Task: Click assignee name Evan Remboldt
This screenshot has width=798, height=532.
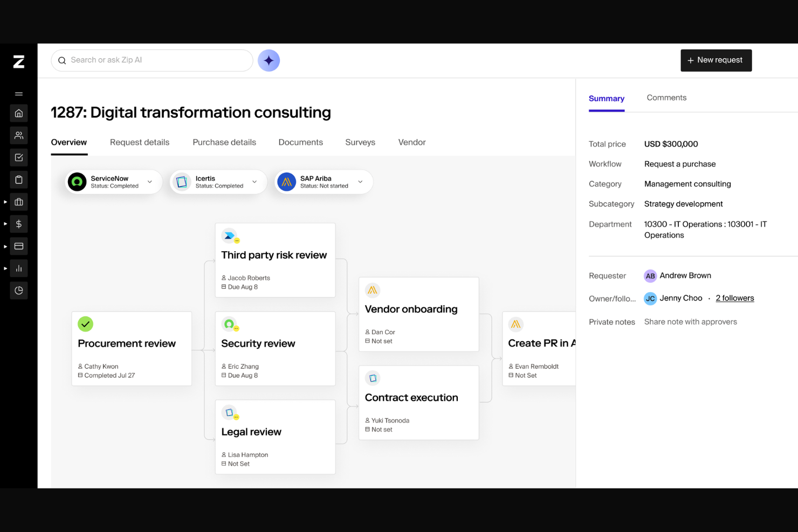Action: coord(536,367)
